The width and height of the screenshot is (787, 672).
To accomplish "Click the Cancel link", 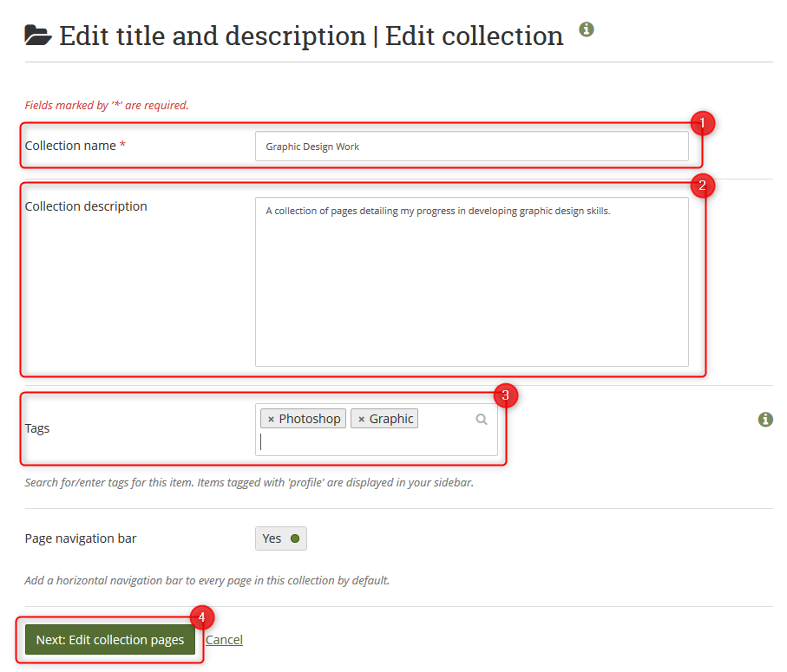I will click(x=224, y=640).
